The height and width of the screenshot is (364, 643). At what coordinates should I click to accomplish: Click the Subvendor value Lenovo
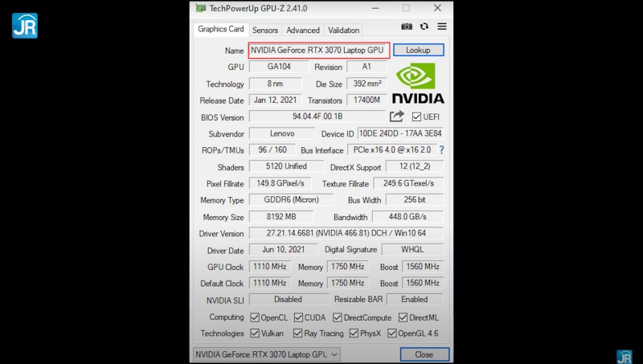pos(282,133)
